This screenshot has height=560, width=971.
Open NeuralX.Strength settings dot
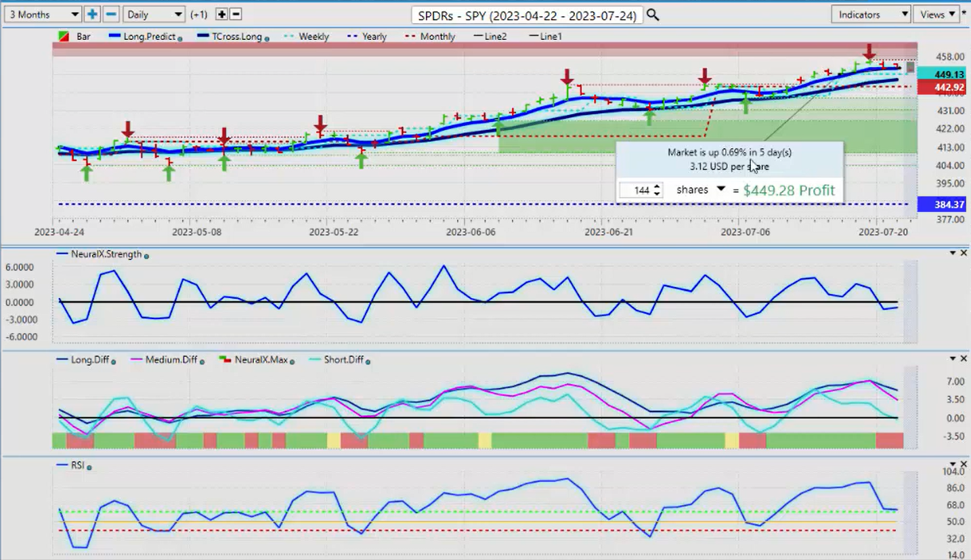coord(147,256)
